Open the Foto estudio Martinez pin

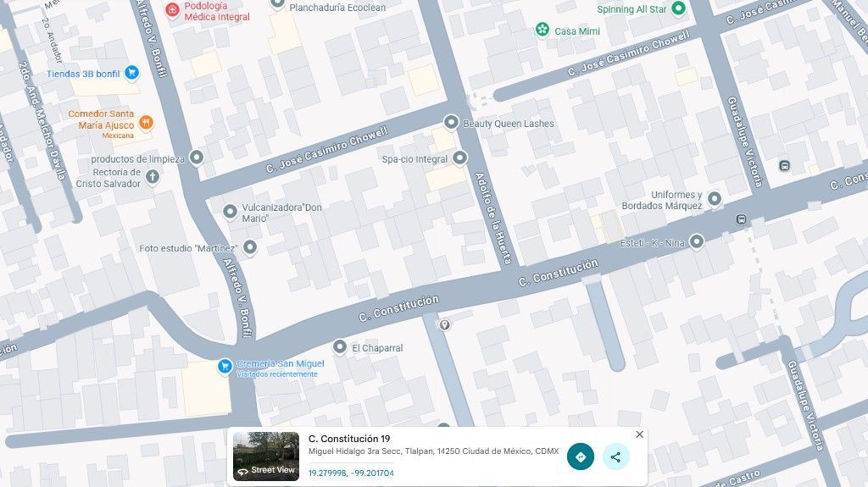(x=250, y=247)
